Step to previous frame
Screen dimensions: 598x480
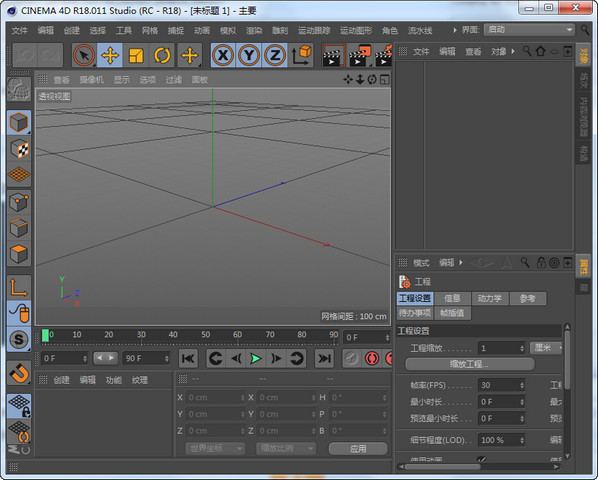click(236, 358)
